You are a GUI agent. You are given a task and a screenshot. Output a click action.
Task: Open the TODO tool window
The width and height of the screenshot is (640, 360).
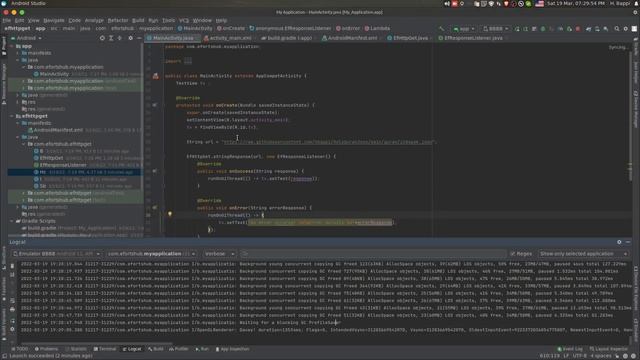20,349
